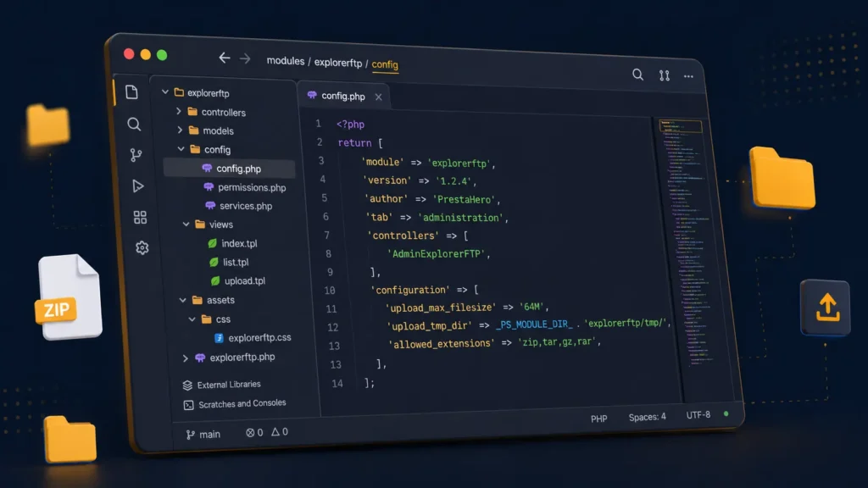The width and height of the screenshot is (868, 488).
Task: Click the PHP icon beside services.php
Action: point(210,205)
